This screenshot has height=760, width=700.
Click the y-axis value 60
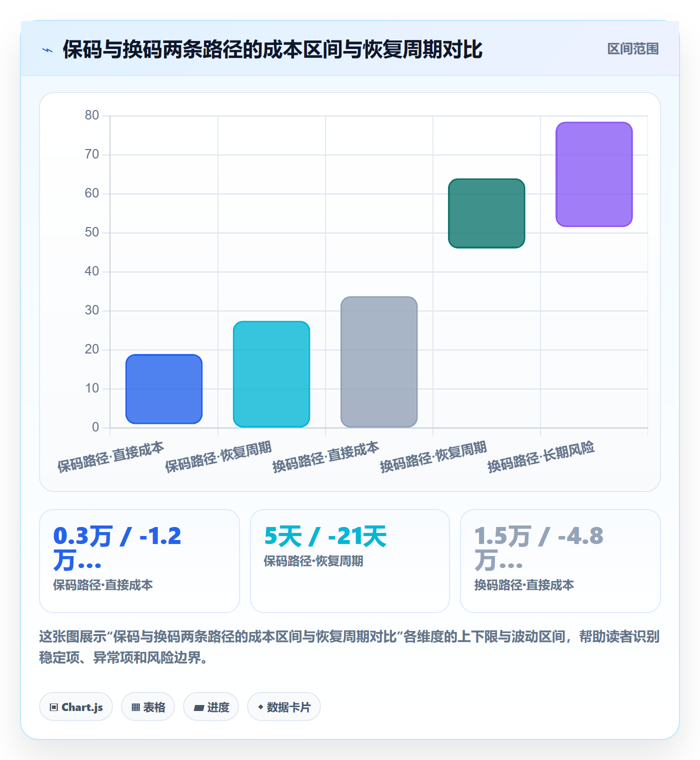click(92, 193)
